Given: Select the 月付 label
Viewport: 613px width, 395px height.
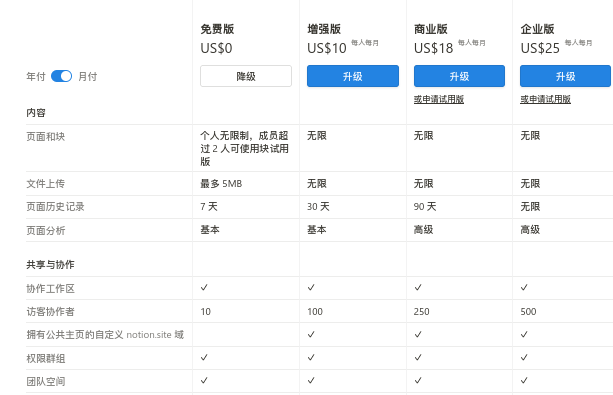Looking at the screenshot, I should [88, 76].
